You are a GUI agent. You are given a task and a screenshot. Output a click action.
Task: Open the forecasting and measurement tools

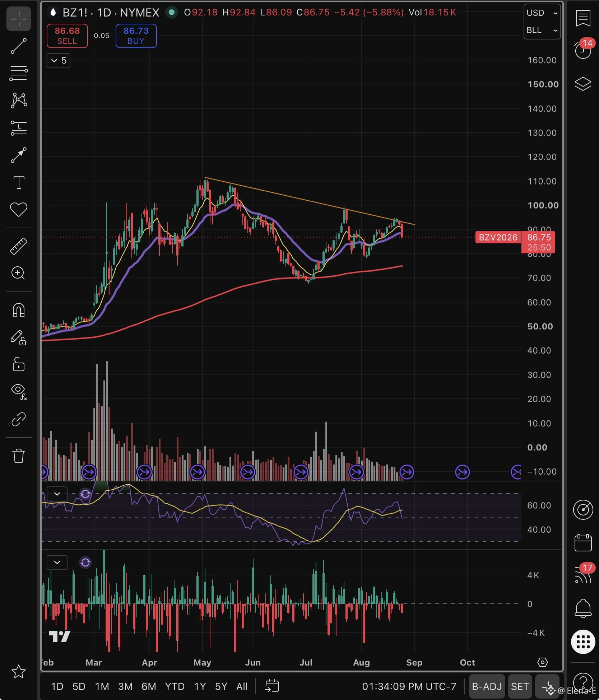click(19, 128)
